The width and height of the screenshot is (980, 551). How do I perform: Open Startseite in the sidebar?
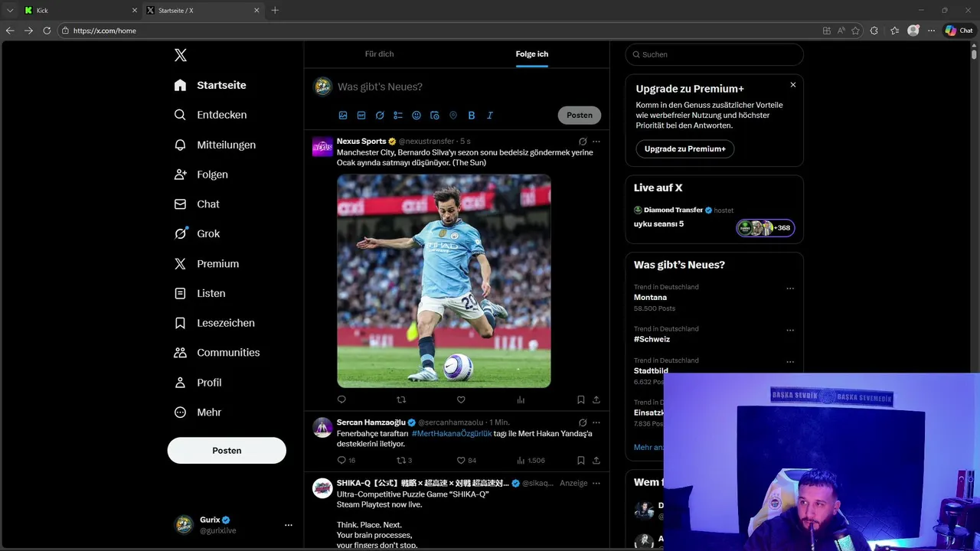click(210, 85)
